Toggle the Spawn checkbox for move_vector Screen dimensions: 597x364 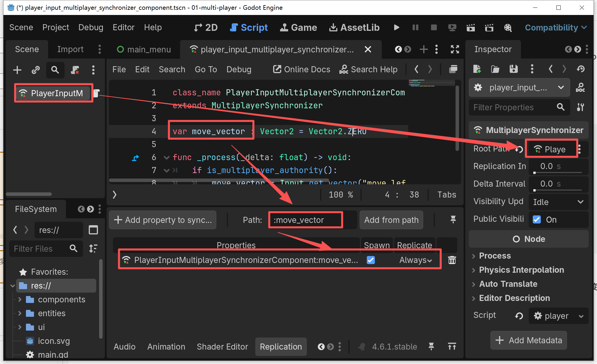(371, 260)
